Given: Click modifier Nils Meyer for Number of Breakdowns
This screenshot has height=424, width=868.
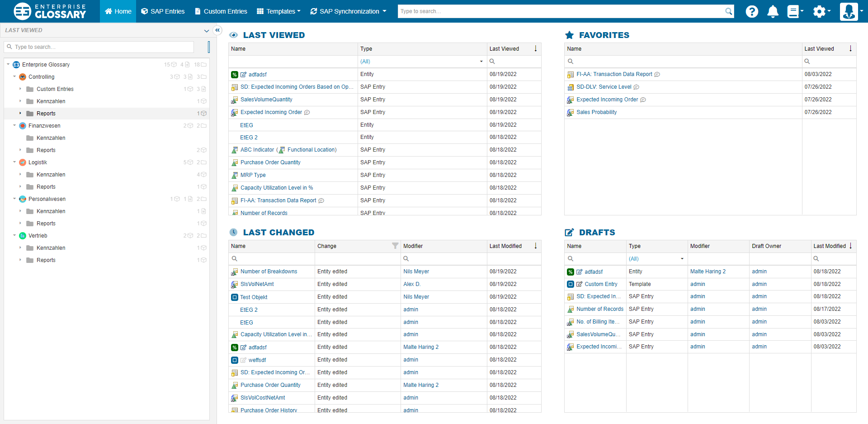Looking at the screenshot, I should (416, 272).
